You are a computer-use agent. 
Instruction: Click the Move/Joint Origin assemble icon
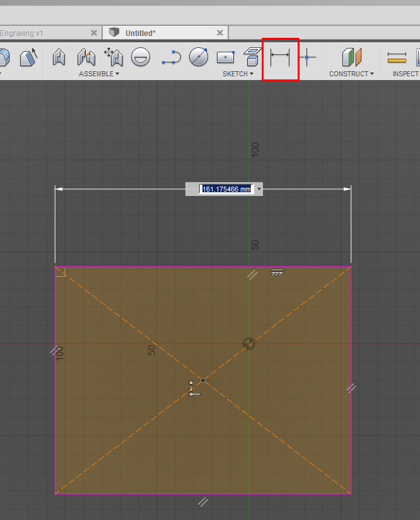click(x=114, y=57)
